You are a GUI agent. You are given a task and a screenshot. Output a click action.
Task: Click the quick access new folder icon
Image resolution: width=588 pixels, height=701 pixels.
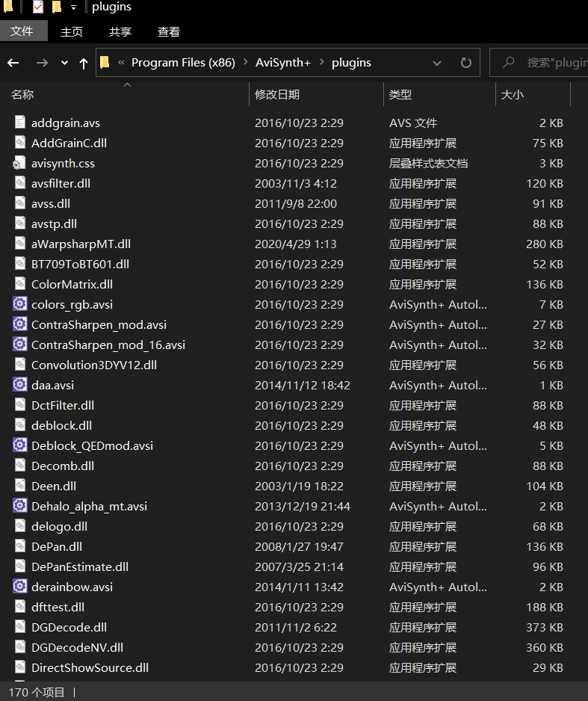(x=56, y=7)
